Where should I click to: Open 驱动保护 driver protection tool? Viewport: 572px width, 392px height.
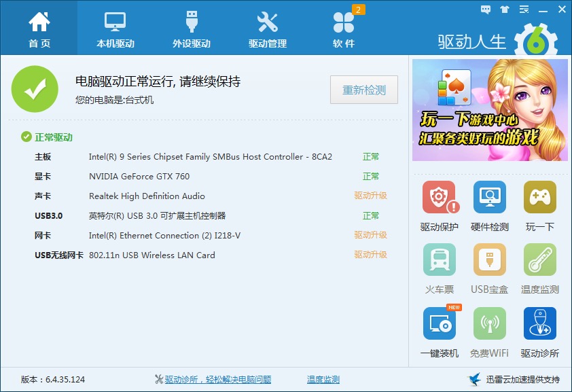click(x=440, y=198)
